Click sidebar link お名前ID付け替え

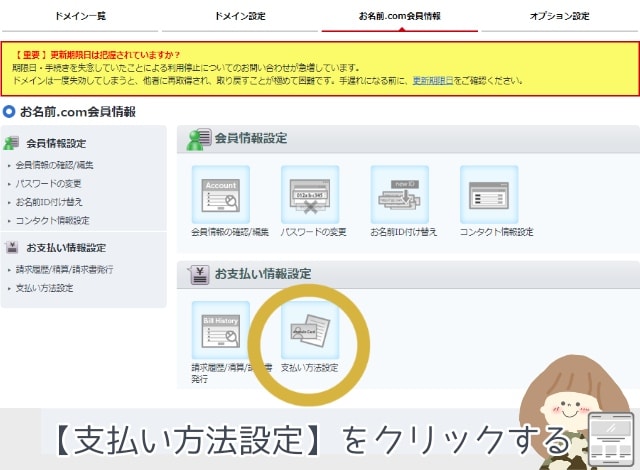pos(49,202)
